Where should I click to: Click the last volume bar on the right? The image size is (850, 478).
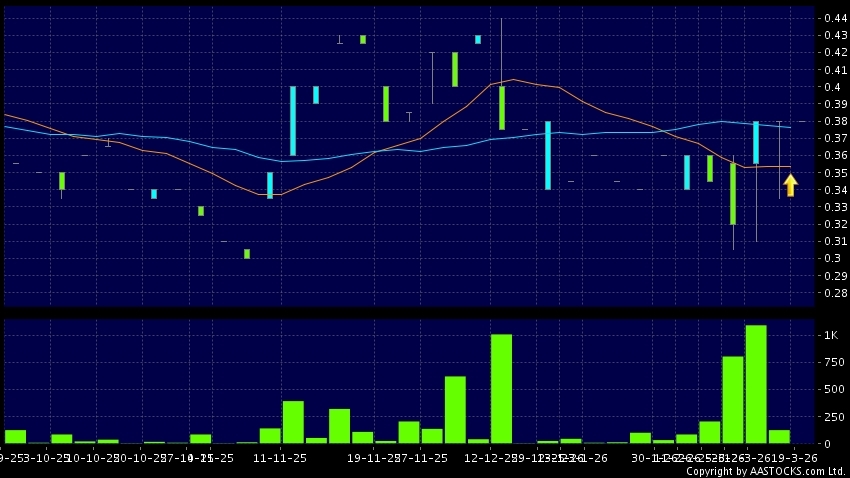(779, 436)
